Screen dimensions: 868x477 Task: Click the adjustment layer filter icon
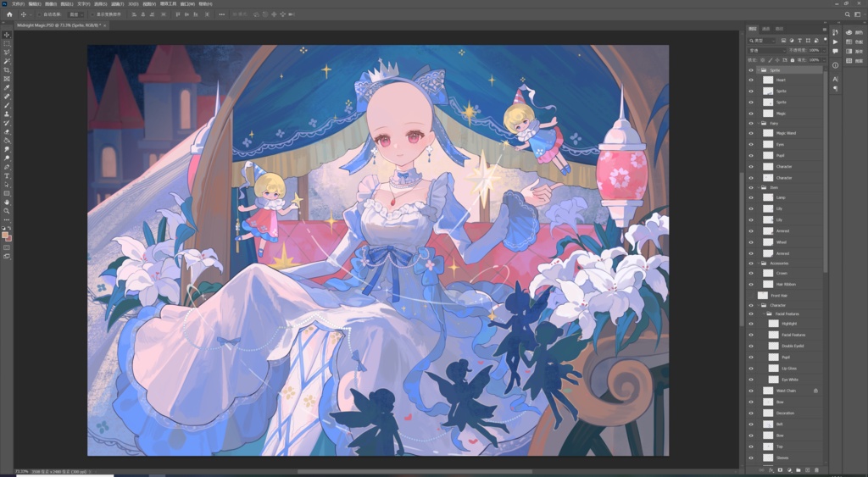tap(791, 41)
